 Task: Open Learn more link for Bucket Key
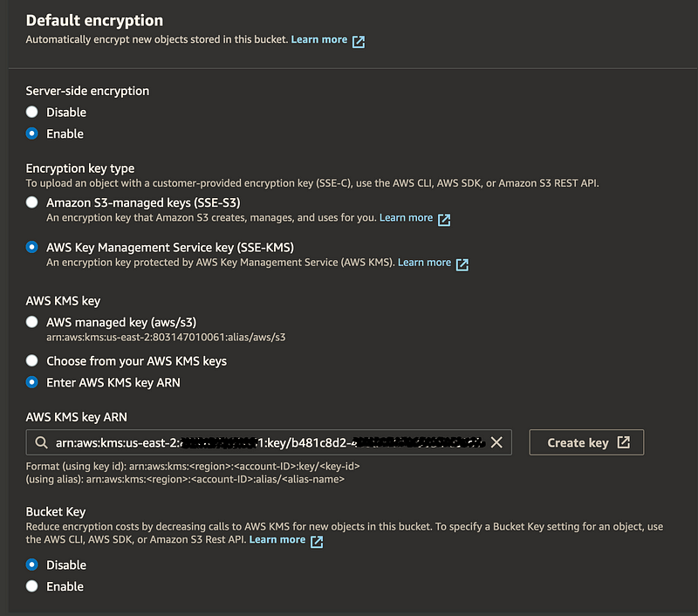pyautogui.click(x=277, y=539)
